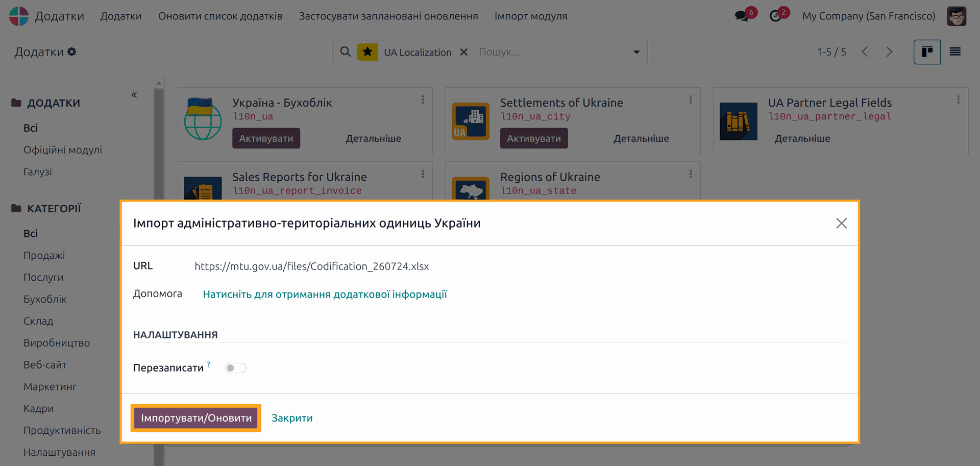Click the Regions of Ukraine card title

click(x=550, y=177)
